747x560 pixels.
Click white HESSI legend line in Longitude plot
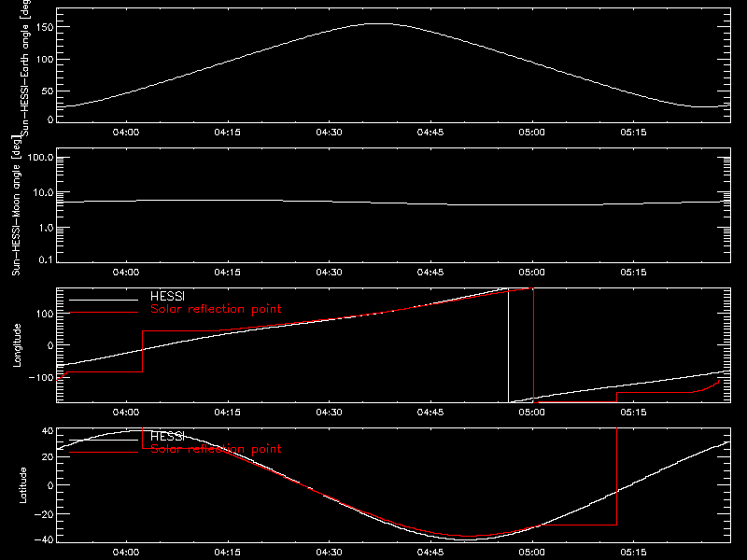(104, 300)
